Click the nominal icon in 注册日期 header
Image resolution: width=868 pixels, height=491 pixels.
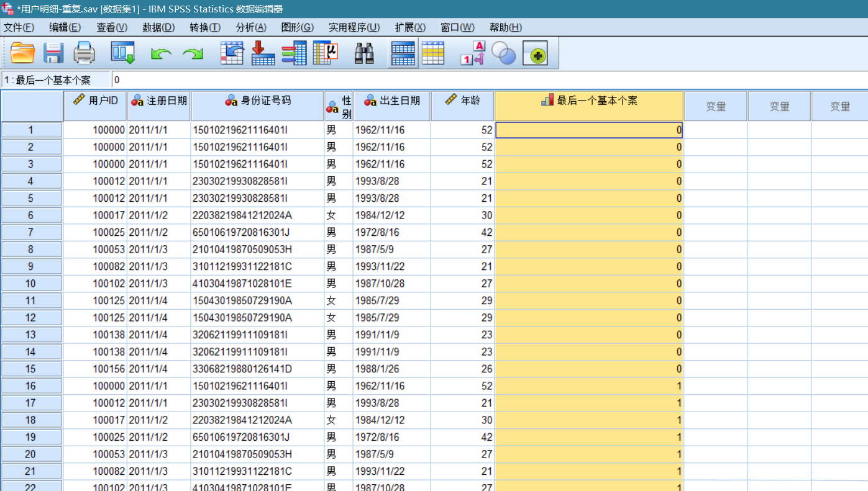pos(137,101)
